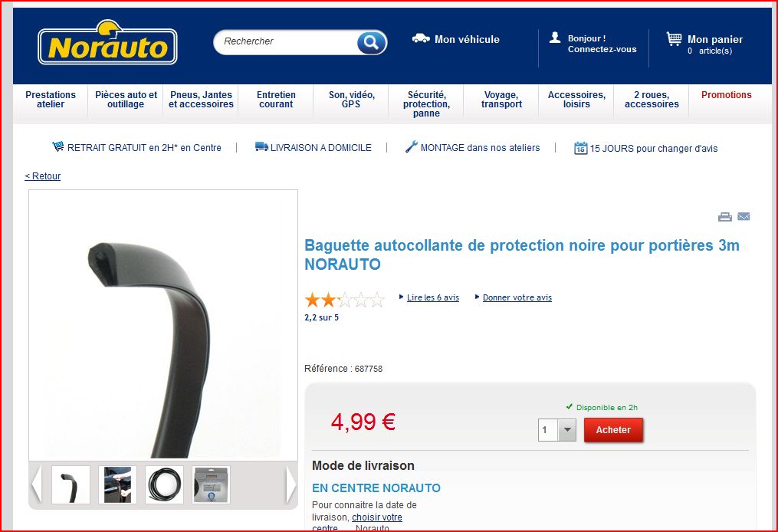Viewport: 778px width, 532px height.
Task: Click the user account icon
Action: (x=555, y=38)
